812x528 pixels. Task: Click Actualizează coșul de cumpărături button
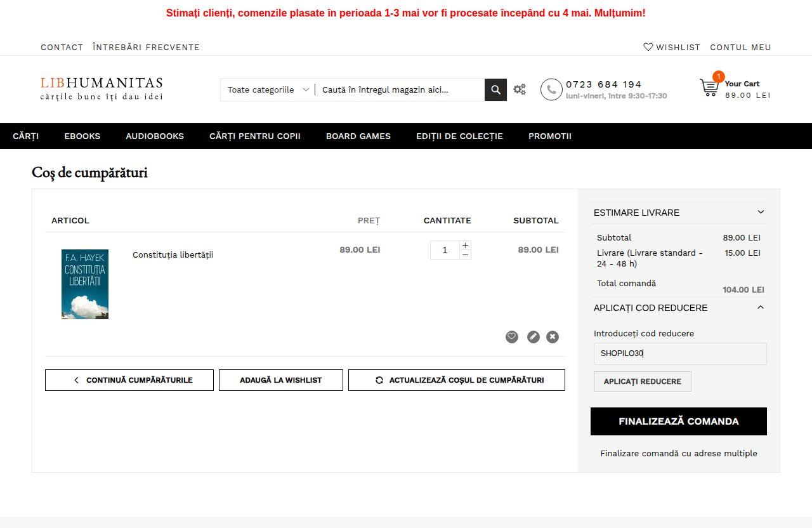pyautogui.click(x=457, y=380)
